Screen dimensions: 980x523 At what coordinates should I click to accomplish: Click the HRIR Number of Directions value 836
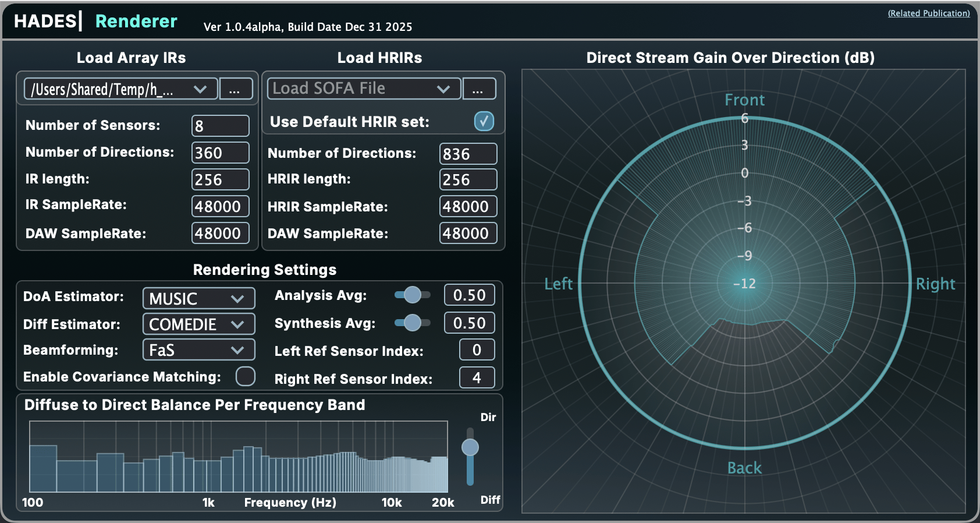coord(468,154)
